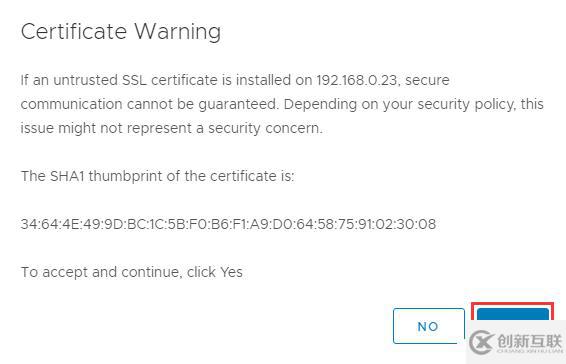Click the 'To accept and continue' instruction
The height and width of the screenshot is (364, 566).
coord(101,272)
